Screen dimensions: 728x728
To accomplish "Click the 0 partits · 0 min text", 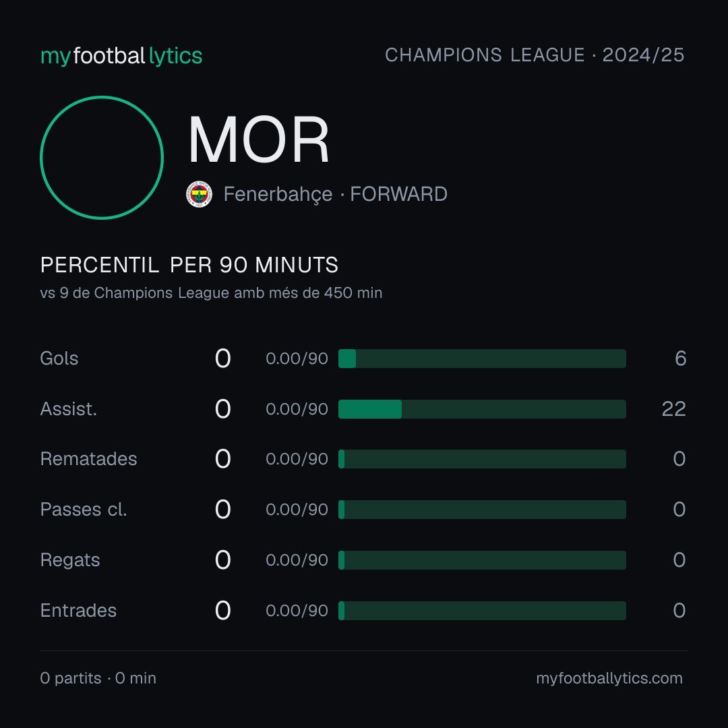I will (98, 678).
